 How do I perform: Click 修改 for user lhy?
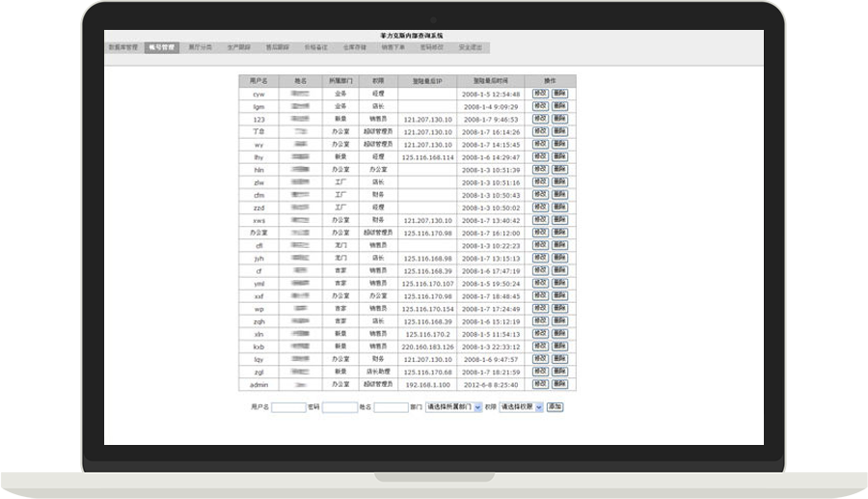pos(540,156)
